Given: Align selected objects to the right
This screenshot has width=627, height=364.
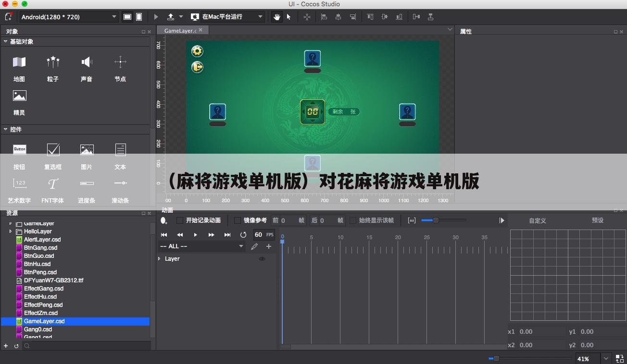Looking at the screenshot, I should tap(353, 17).
